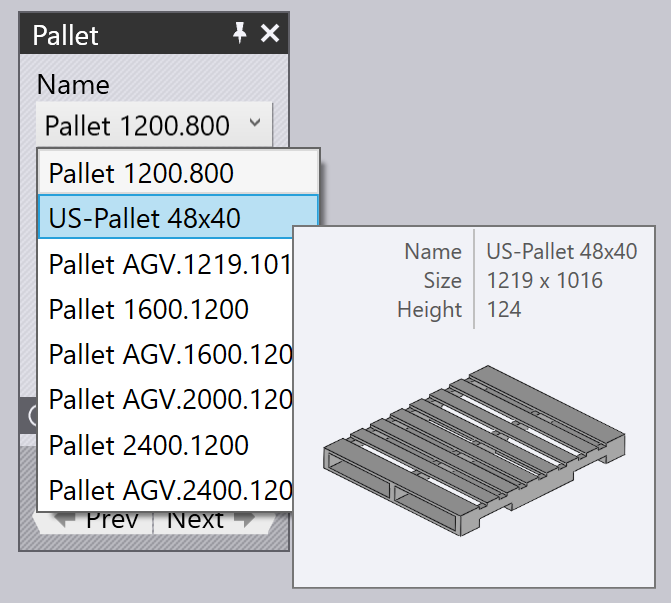The width and height of the screenshot is (671, 603).
Task: Click the Height value 124
Action: (x=504, y=309)
